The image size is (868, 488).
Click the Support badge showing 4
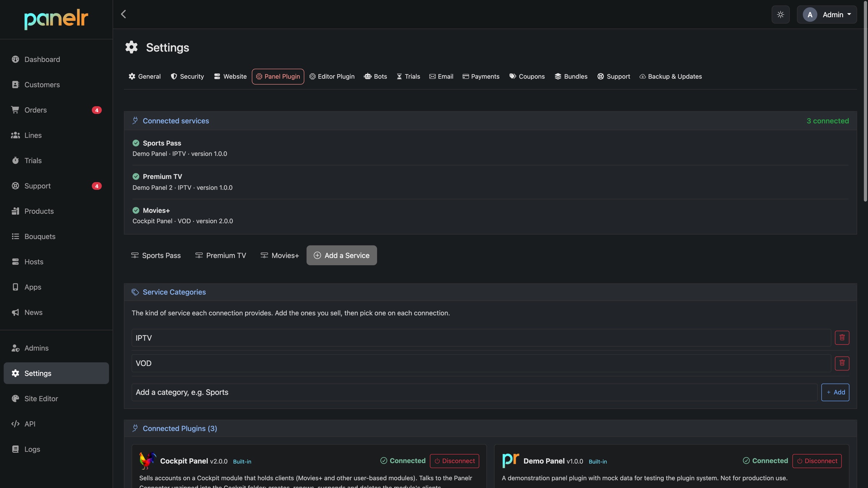point(97,186)
